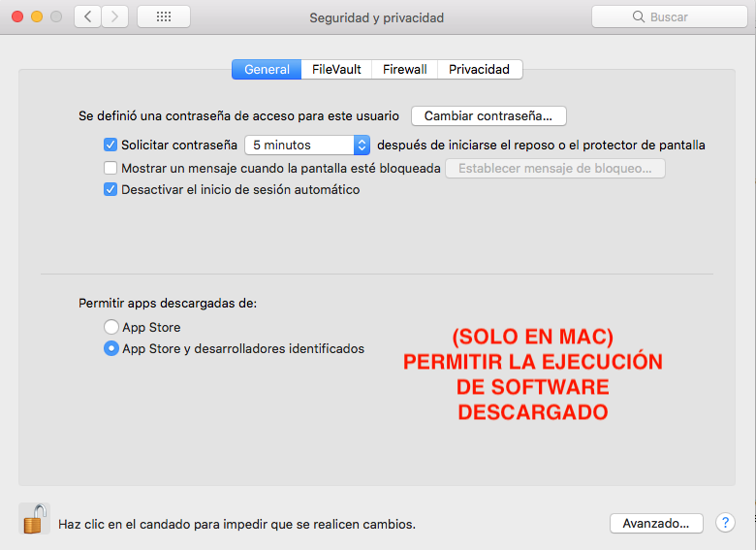Minimize window with yellow button
The height and width of the screenshot is (550, 756).
click(37, 16)
